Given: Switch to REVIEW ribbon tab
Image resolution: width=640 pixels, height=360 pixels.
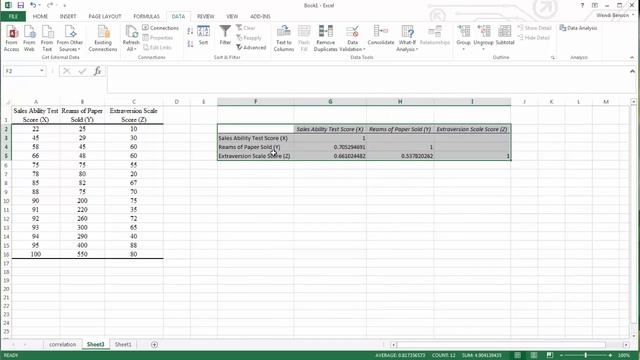Looking at the screenshot, I should coord(206,16).
